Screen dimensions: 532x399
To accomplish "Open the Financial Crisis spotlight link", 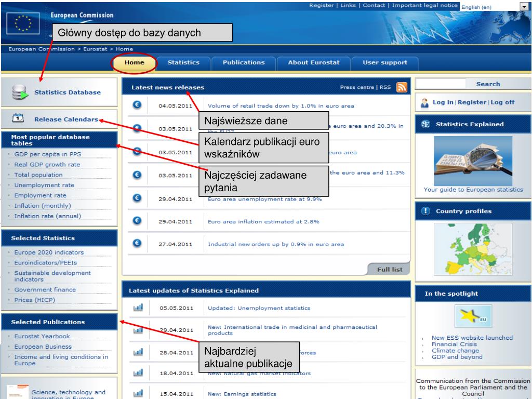I will coord(454,344).
